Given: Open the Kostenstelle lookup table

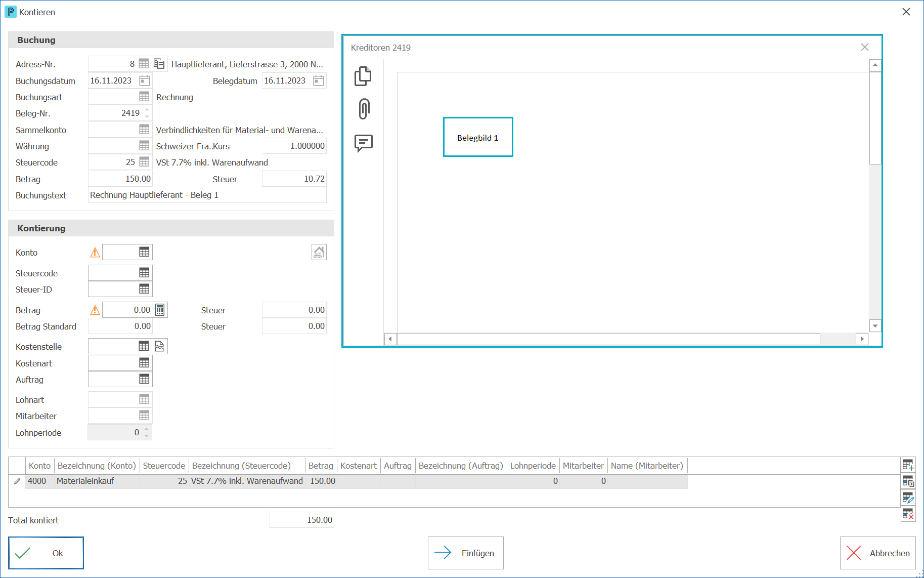Looking at the screenshot, I should tap(144, 346).
